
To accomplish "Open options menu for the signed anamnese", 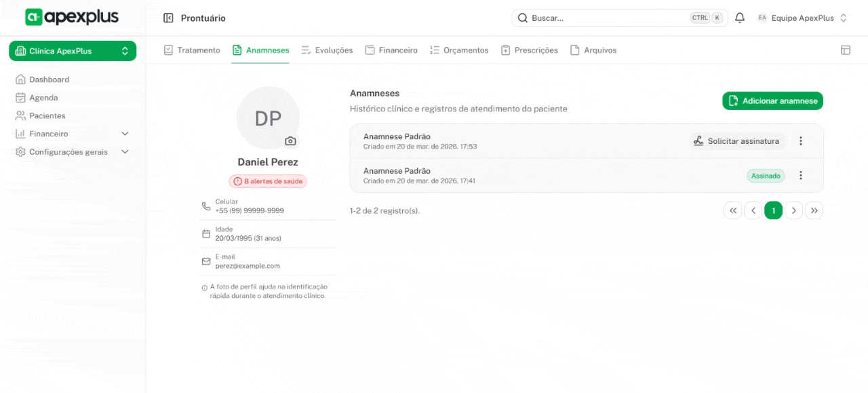I will tap(800, 176).
